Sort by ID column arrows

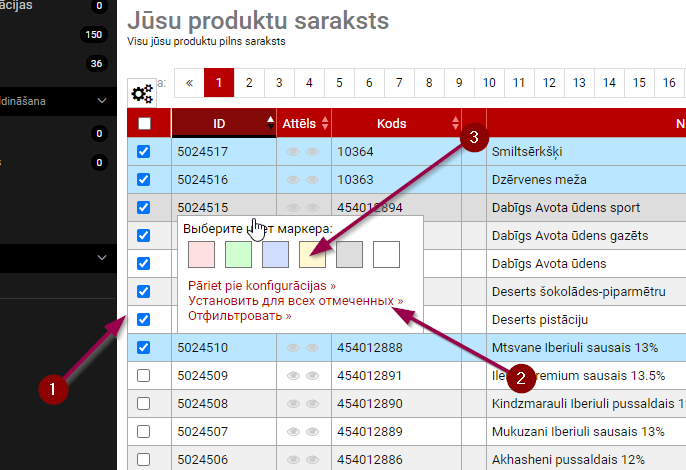pyautogui.click(x=269, y=123)
